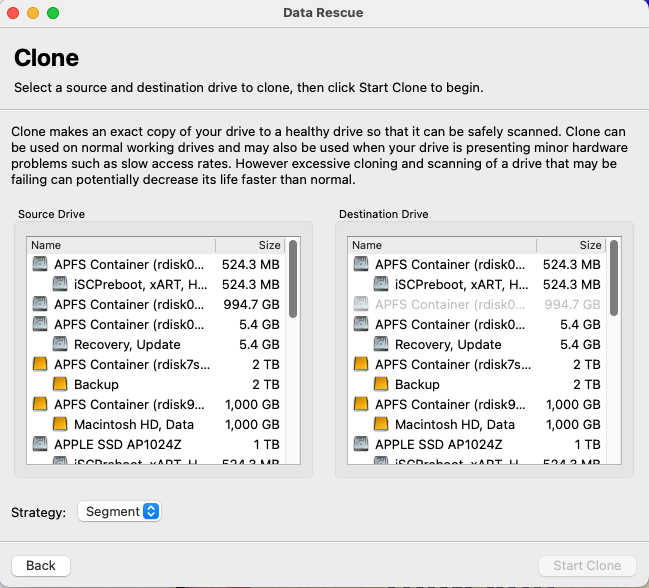Click the drive icon of 994.7 GB container in Source Drive
This screenshot has width=649, height=588.
(40, 304)
